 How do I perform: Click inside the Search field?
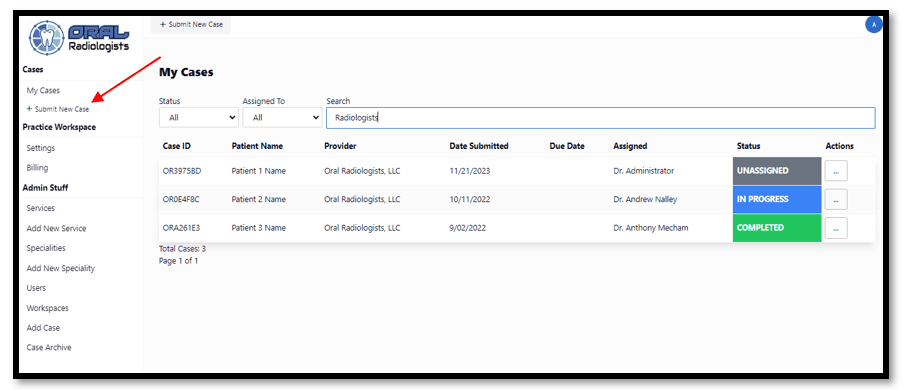[x=600, y=117]
